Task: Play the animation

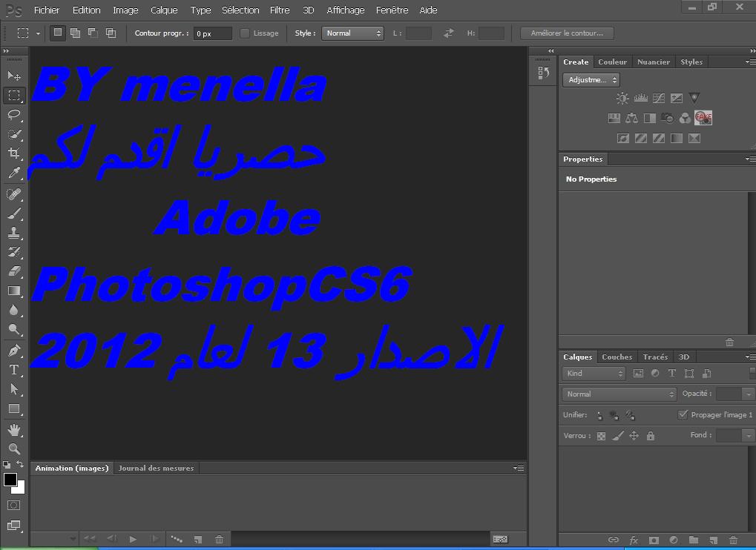Action: [133, 540]
